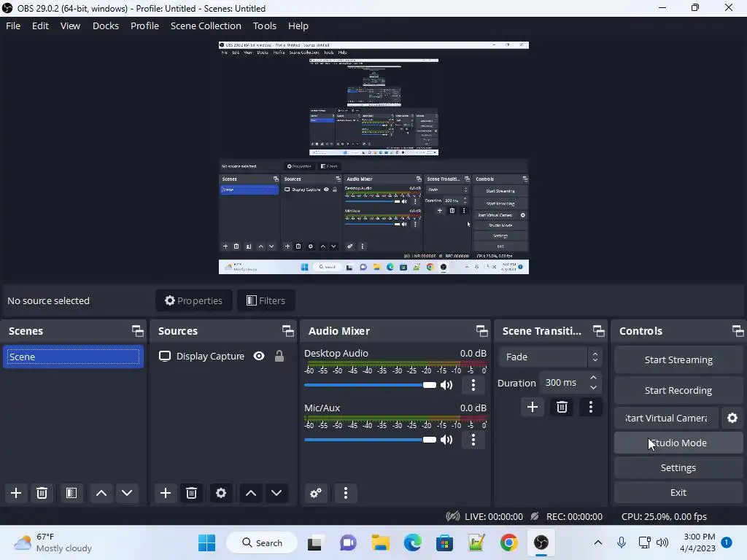Open Mic/Aux three-dot options
This screenshot has height=560, width=747.
pos(473,440)
